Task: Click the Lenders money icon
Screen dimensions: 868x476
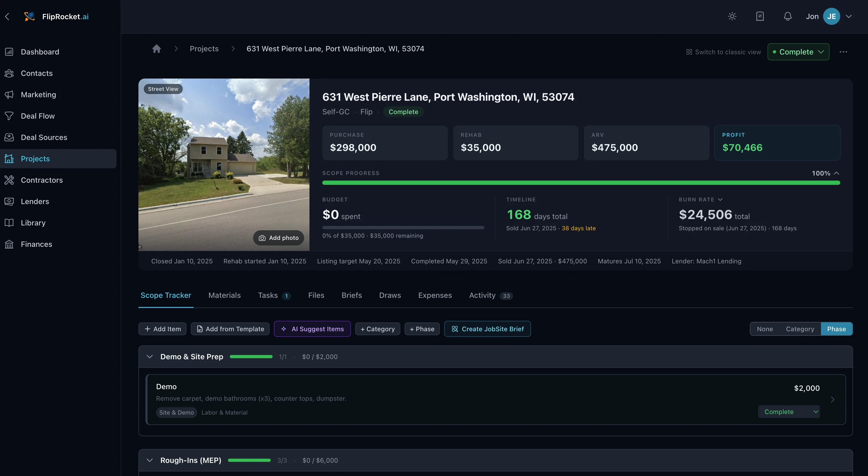Action: [9, 201]
